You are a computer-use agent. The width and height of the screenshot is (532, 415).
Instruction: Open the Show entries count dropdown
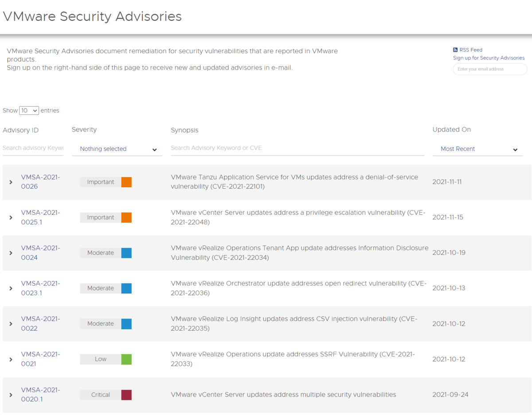click(29, 111)
